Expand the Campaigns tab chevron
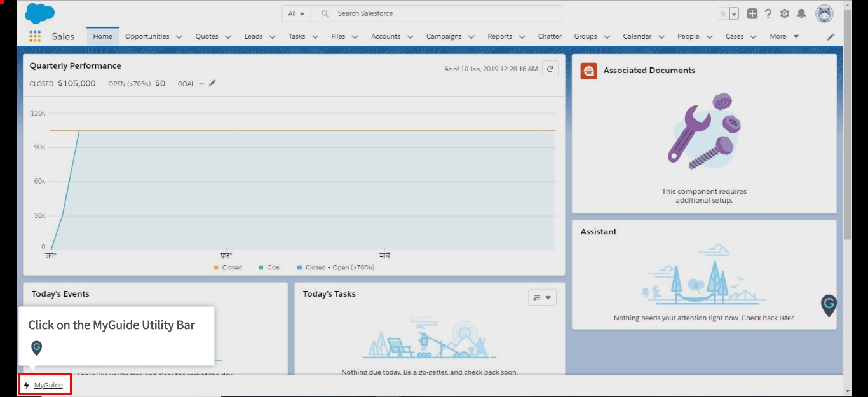The width and height of the screenshot is (868, 397). coord(471,37)
